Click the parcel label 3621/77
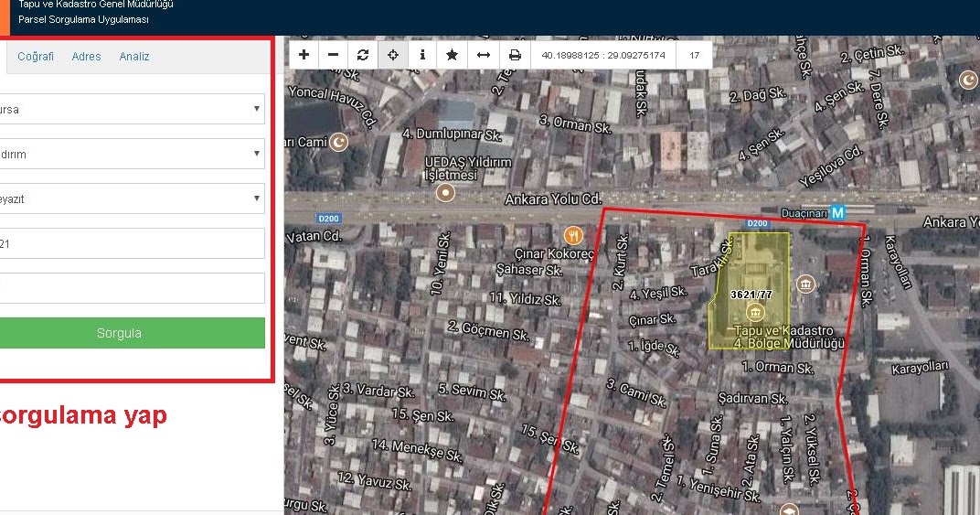The height and width of the screenshot is (515, 980). coord(751,295)
